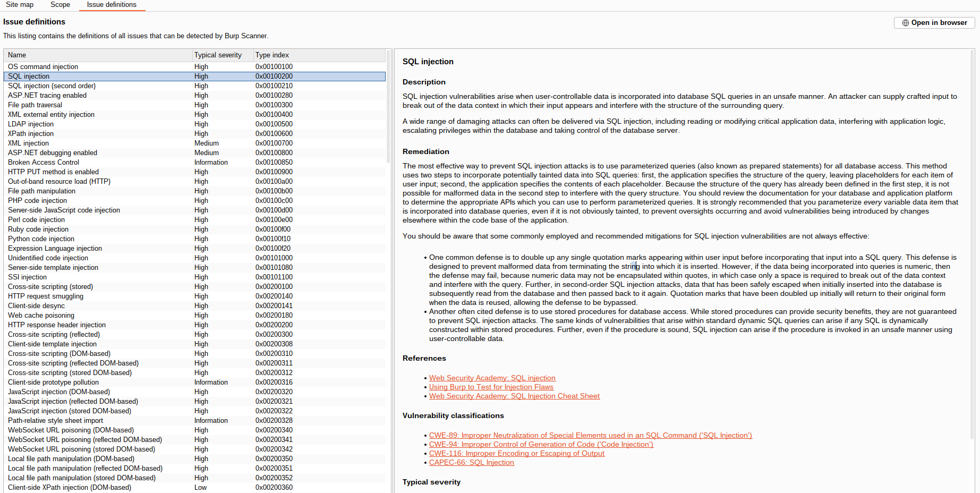The image size is (980, 493).
Task: Select the OS command injection row
Action: tap(194, 67)
